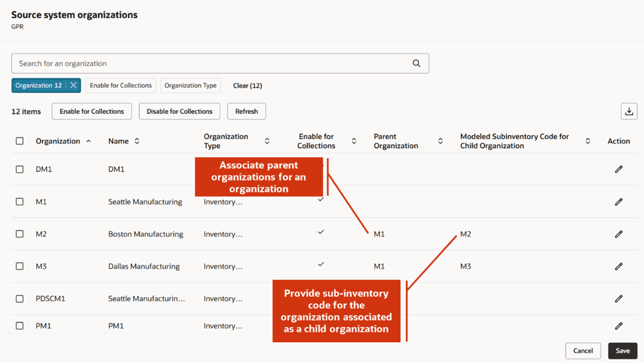Image resolution: width=644 pixels, height=363 pixels.
Task: Sort by Parent Organization column
Action: coord(440,141)
